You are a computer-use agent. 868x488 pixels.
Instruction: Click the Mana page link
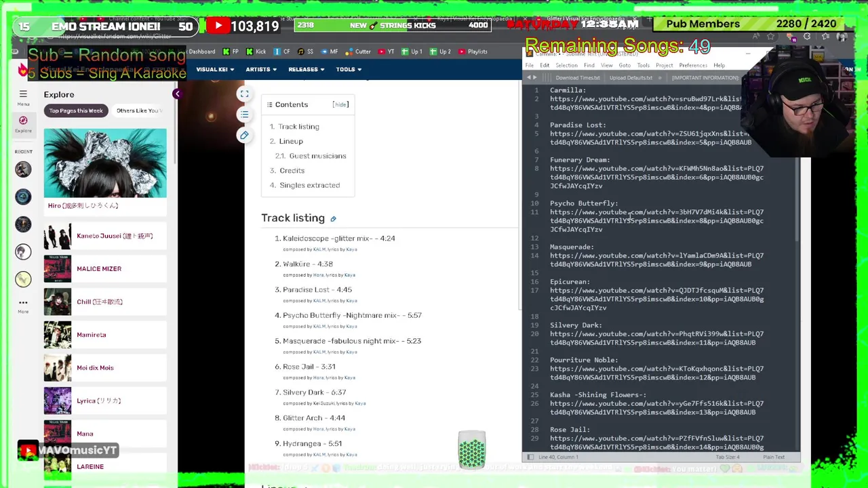[85, 434]
